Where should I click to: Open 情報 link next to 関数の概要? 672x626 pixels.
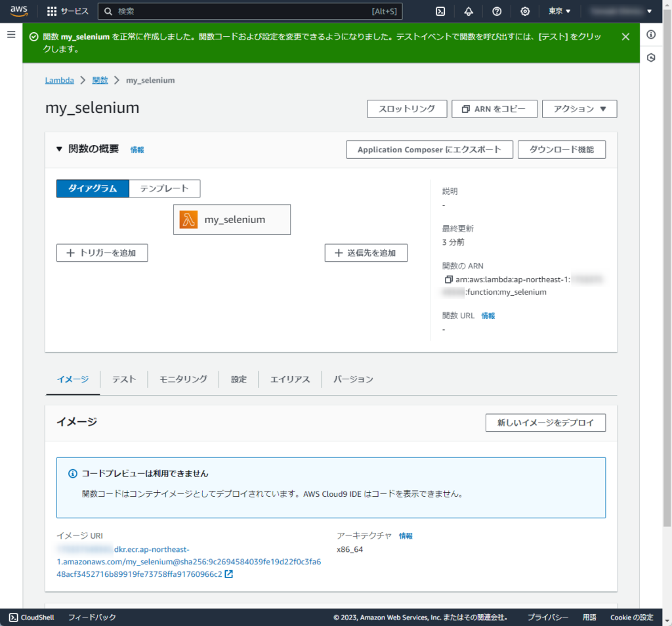(137, 150)
